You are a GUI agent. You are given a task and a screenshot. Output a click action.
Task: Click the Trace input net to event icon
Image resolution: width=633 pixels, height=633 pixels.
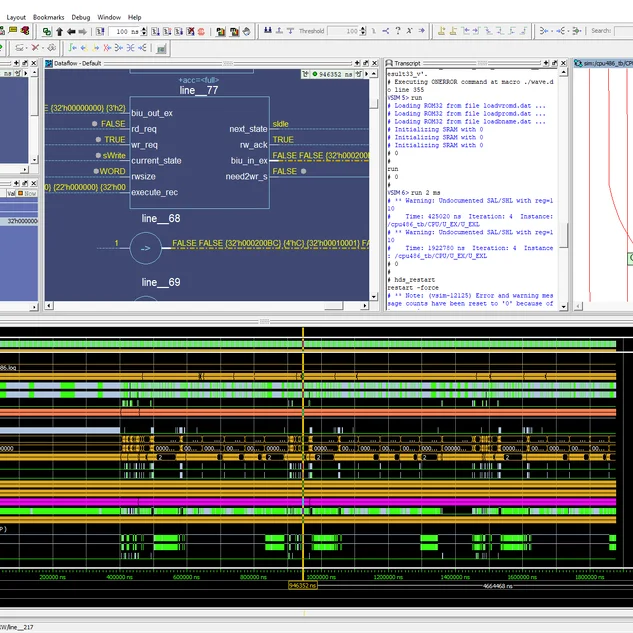point(72,48)
